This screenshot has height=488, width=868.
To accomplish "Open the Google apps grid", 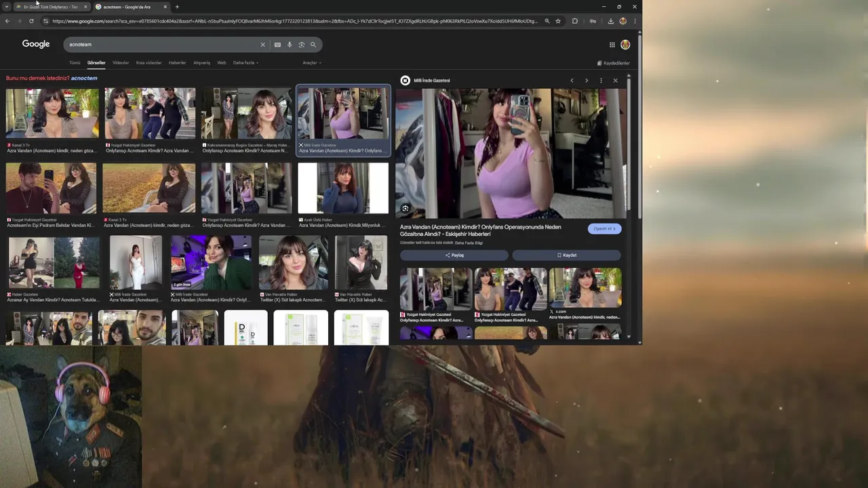I will (x=612, y=45).
